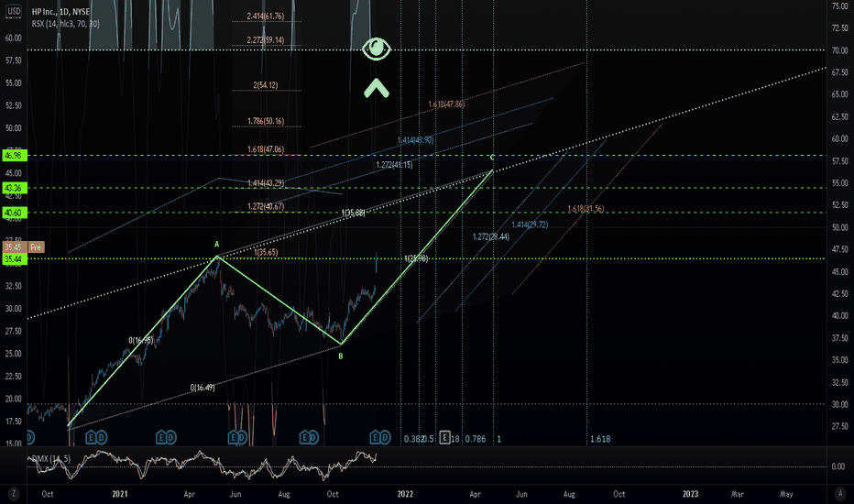Click 2022 on the time axis
The width and height of the screenshot is (854, 504).
[405, 494]
